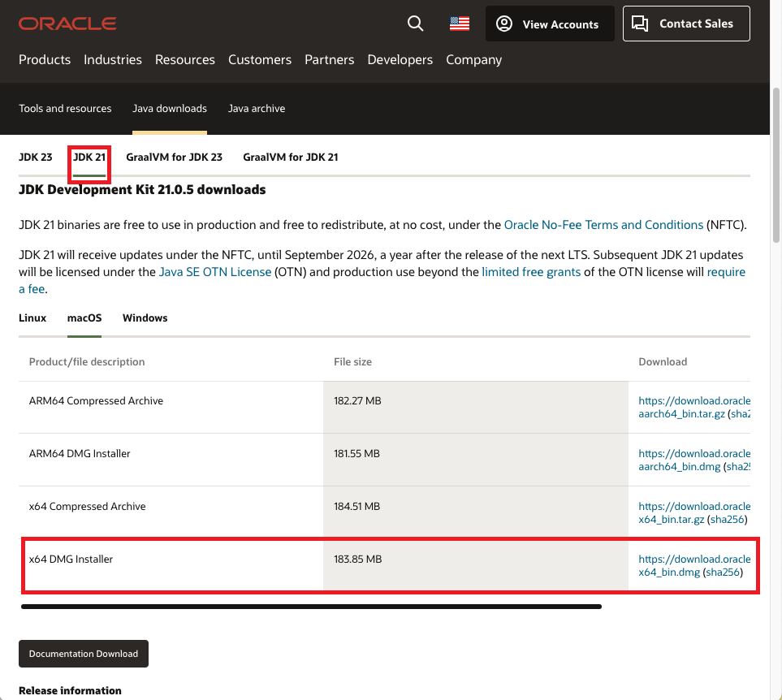Click the "Product/file description" column header
This screenshot has width=782, height=700.
[87, 362]
